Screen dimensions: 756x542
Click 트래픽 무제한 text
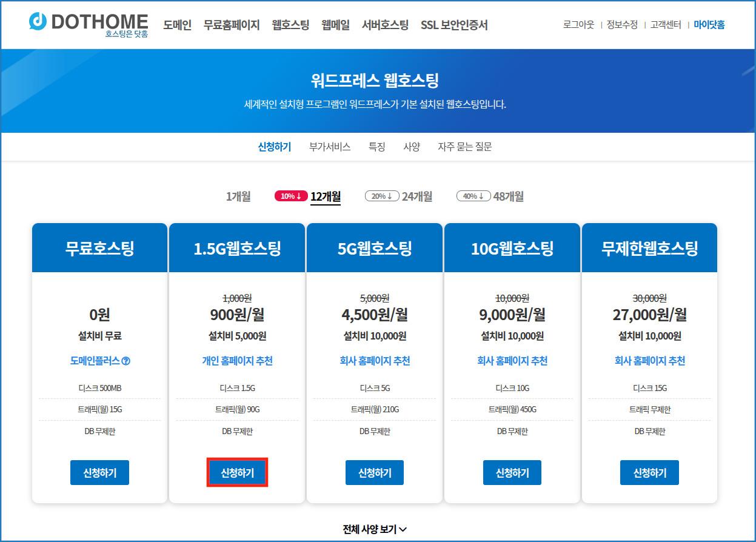click(649, 410)
